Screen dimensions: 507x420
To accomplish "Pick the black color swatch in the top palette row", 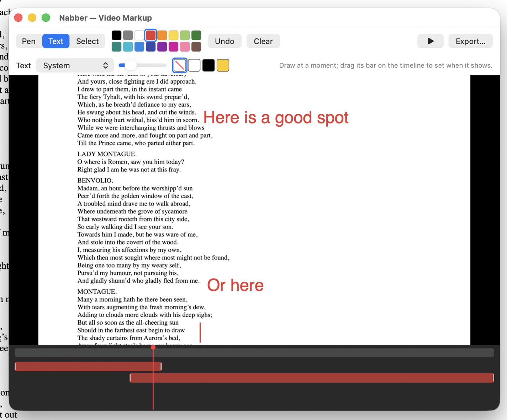I will (x=116, y=35).
